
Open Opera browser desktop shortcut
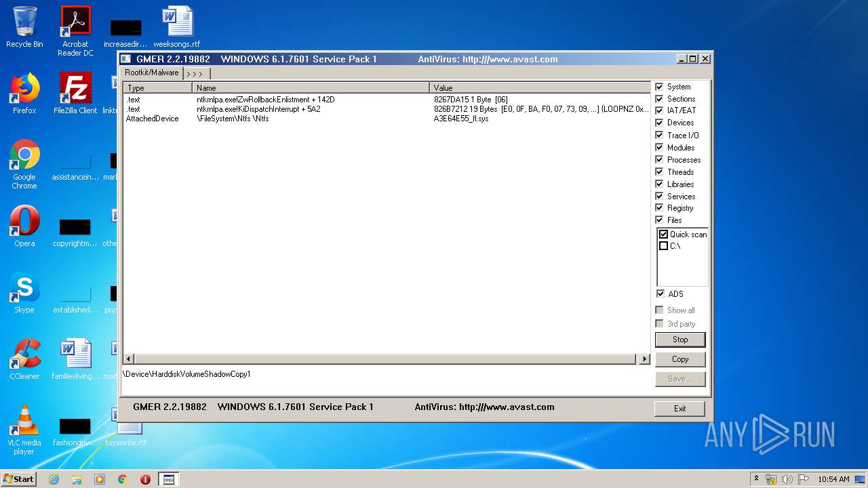pos(24,226)
